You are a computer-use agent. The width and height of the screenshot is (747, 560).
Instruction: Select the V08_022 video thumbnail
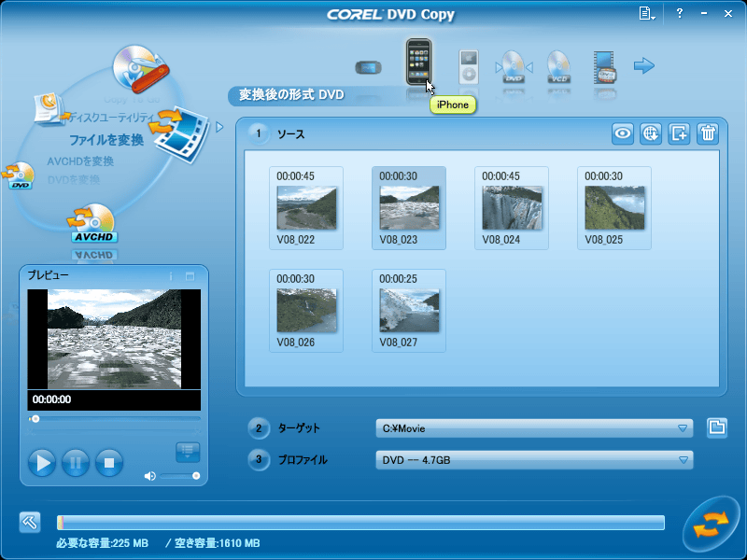click(x=306, y=208)
